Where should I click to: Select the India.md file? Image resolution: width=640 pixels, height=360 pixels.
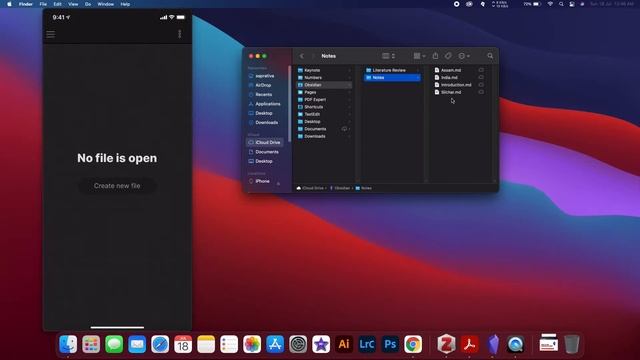[x=449, y=78]
